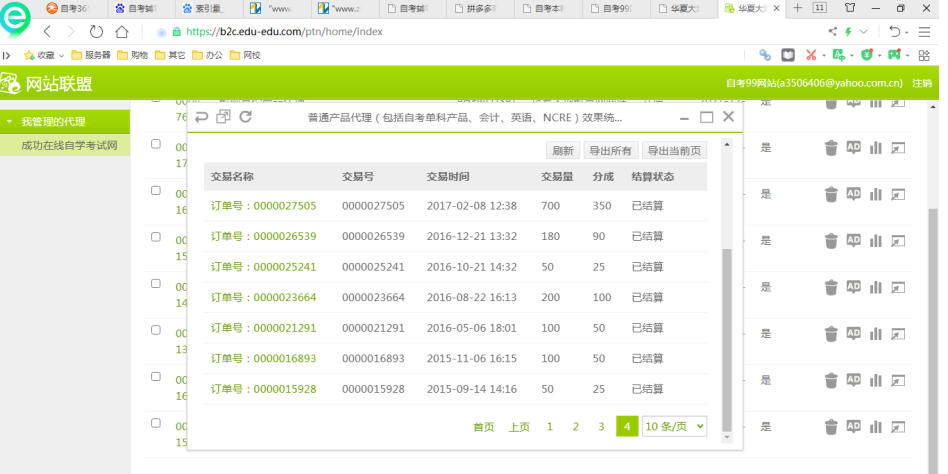Click the 导出所有 button

[611, 151]
